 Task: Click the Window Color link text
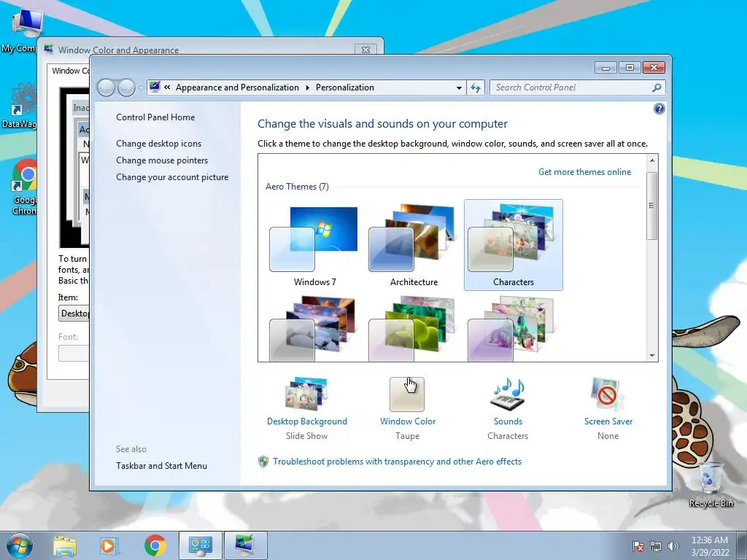408,421
